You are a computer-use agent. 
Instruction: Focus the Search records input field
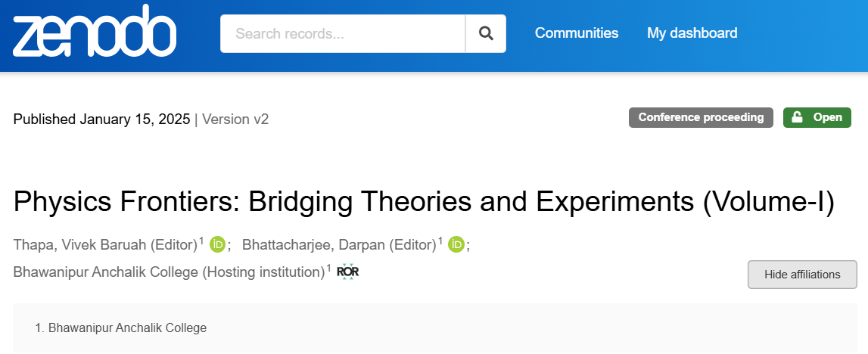tap(343, 34)
